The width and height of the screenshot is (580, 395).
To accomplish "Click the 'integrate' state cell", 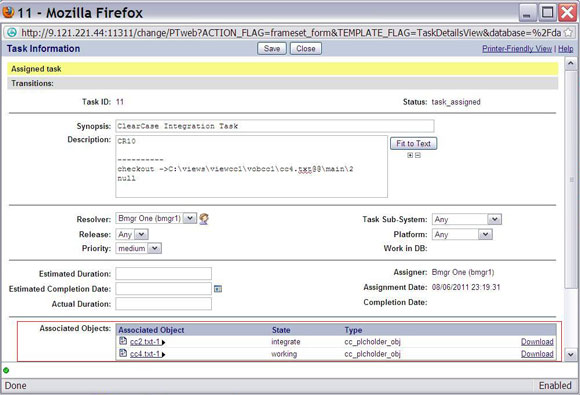I will pyautogui.click(x=286, y=342).
